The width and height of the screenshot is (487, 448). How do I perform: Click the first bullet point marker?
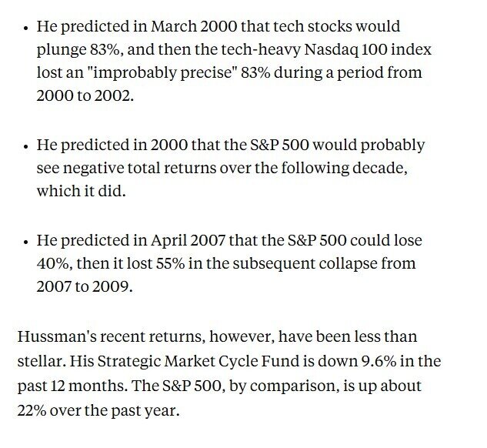click(27, 28)
